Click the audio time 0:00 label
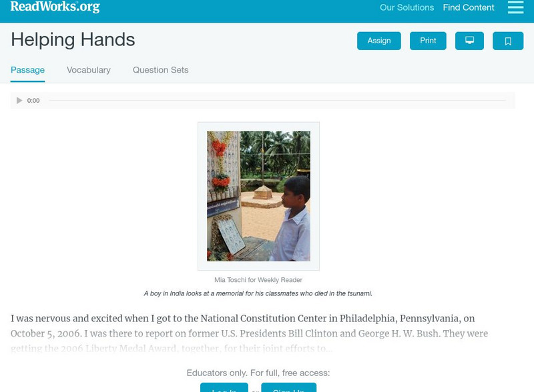Image resolution: width=534 pixels, height=392 pixels. coord(33,101)
